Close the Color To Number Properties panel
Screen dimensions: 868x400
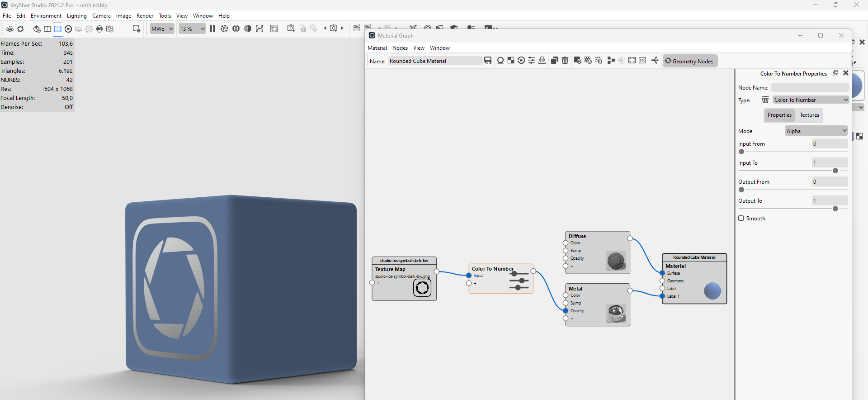tap(846, 73)
